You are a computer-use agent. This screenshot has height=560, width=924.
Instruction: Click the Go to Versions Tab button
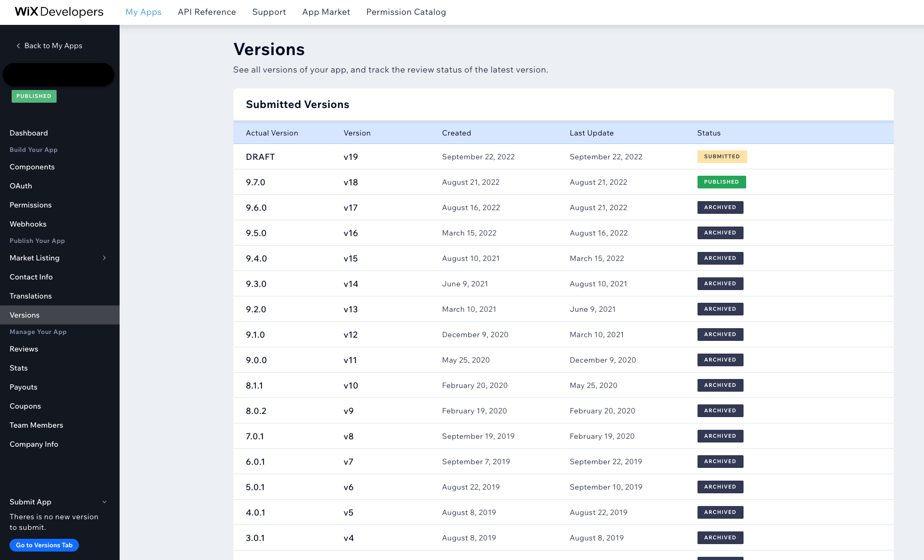[x=44, y=545]
